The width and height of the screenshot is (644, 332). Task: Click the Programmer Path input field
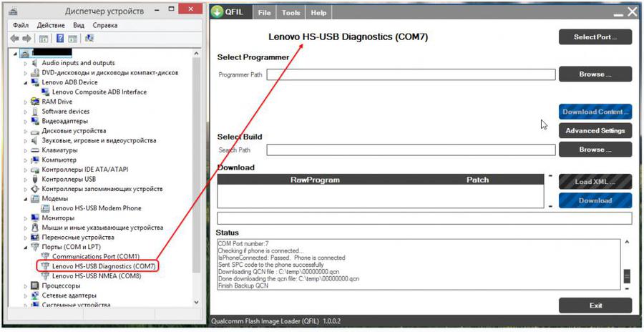click(x=411, y=74)
